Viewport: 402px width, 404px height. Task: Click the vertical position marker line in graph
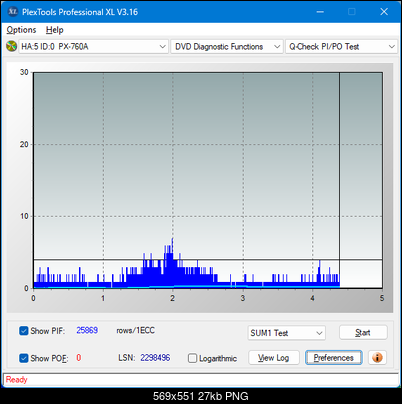tap(340, 180)
